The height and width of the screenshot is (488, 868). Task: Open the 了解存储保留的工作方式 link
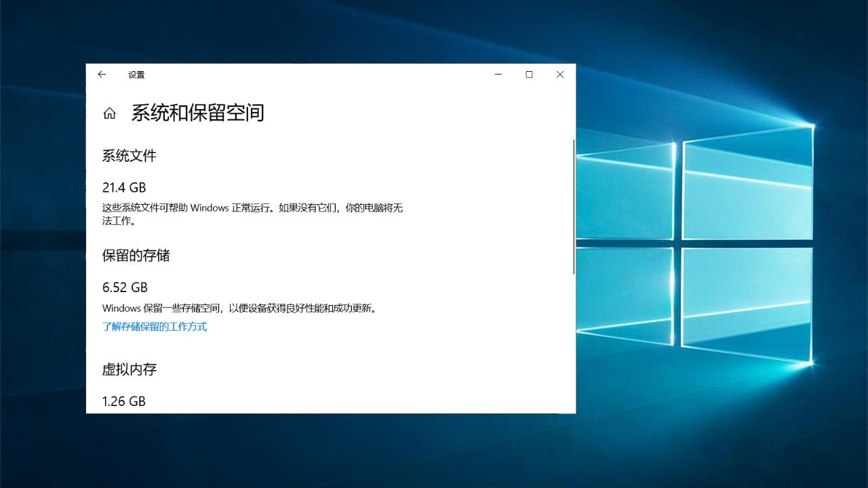[x=155, y=326]
